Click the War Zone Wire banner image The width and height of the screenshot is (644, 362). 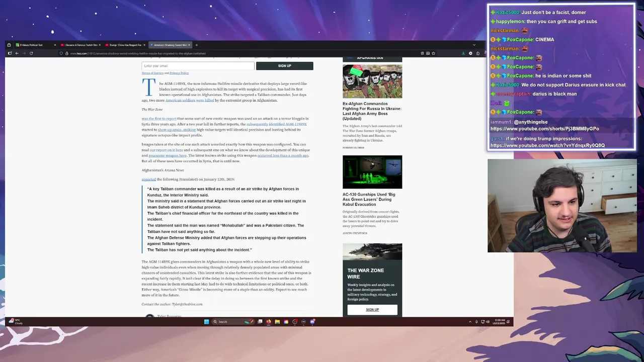[372, 252]
